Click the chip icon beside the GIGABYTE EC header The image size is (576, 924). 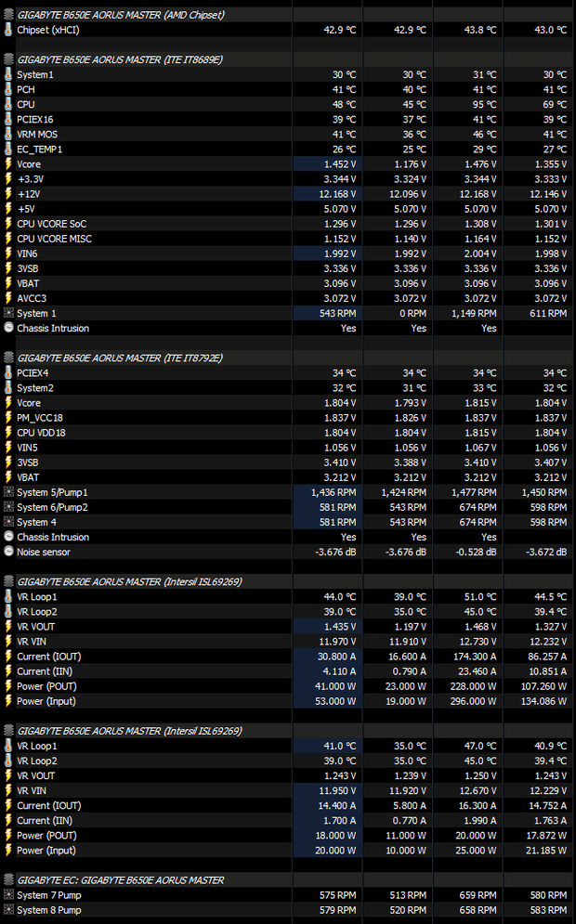click(8, 879)
